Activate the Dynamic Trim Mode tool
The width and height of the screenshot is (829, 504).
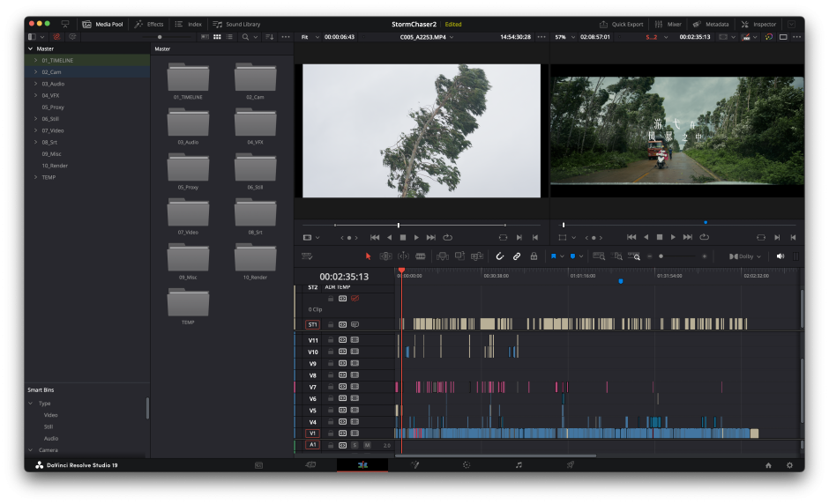tap(403, 256)
